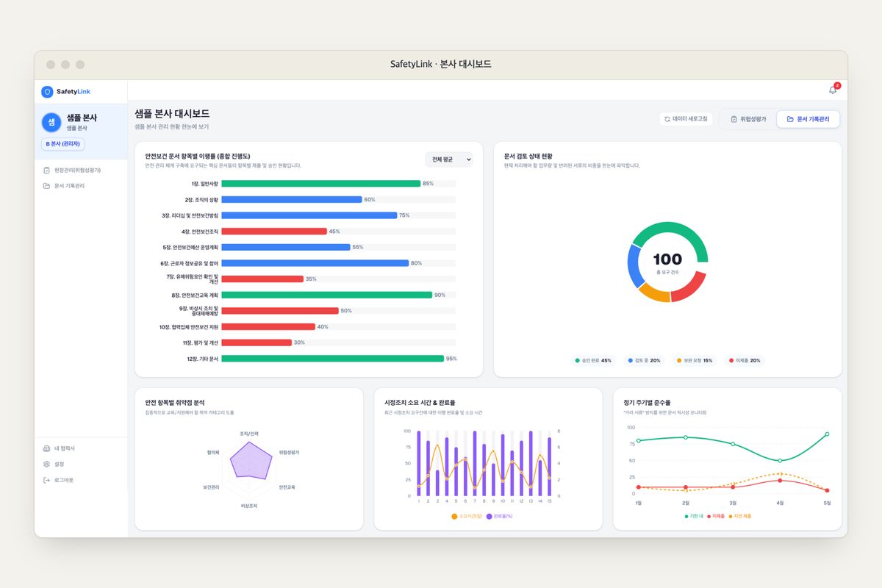Toggle the 기한 내 legend item
The height and width of the screenshot is (588, 882).
click(695, 516)
